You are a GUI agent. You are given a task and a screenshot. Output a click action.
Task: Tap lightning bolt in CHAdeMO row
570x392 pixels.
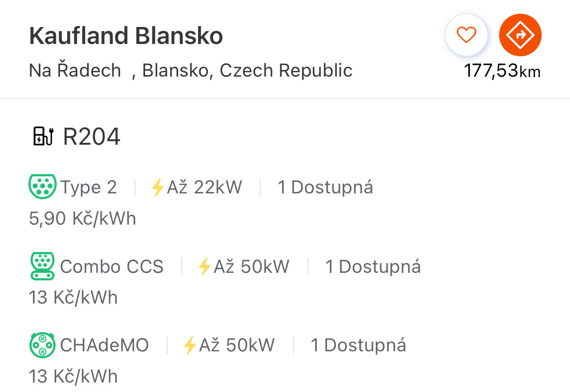click(x=190, y=346)
